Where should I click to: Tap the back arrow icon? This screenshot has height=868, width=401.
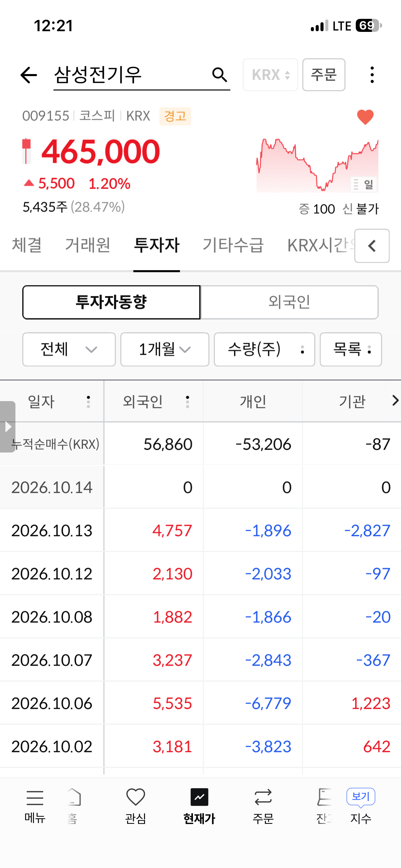(29, 75)
